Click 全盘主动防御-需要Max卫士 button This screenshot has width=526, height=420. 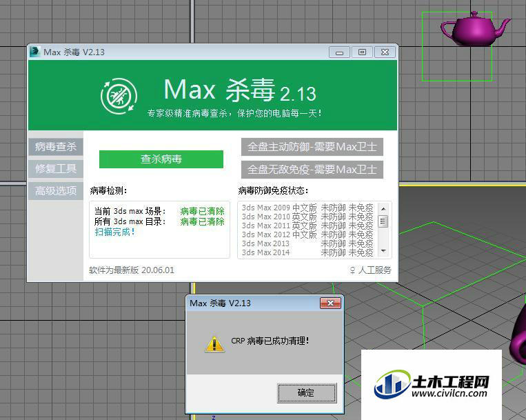pyautogui.click(x=312, y=147)
